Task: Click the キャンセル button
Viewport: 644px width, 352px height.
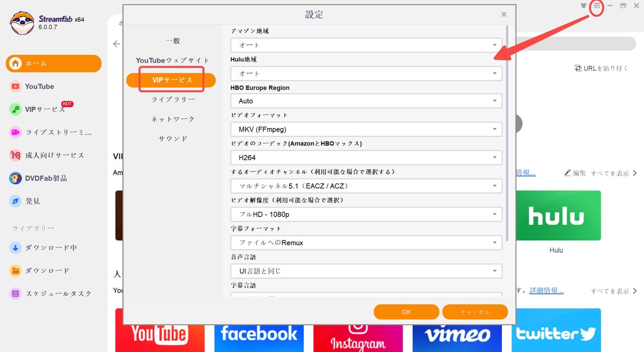Action: coord(475,312)
